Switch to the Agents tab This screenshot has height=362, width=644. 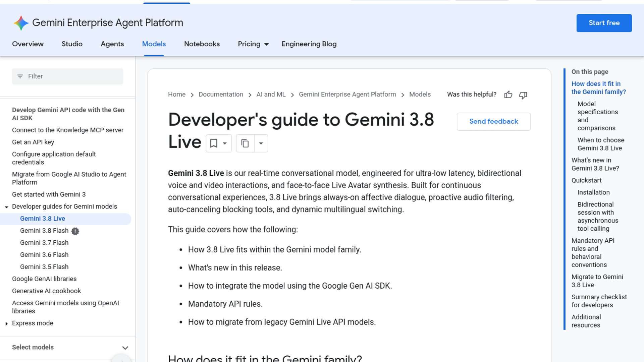tap(112, 44)
